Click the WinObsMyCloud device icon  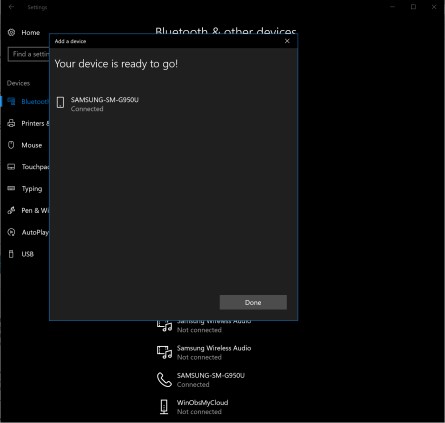tap(164, 407)
